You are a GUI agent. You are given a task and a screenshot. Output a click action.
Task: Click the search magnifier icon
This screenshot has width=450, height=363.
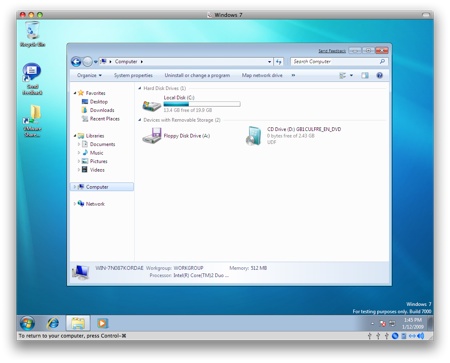tap(382, 62)
